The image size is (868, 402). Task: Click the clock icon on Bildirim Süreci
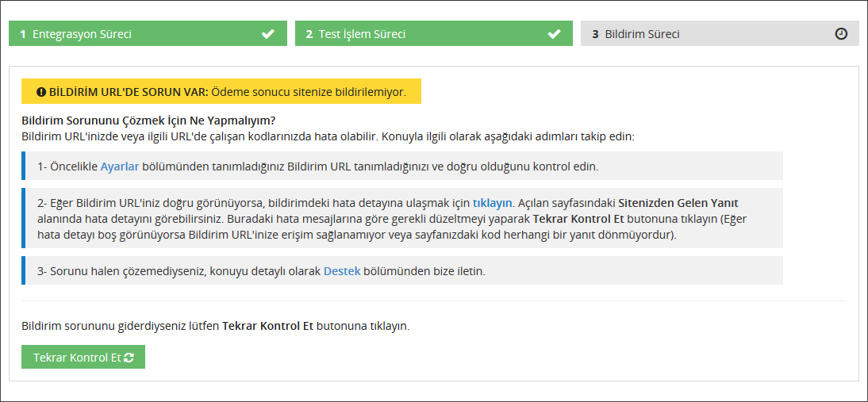[x=841, y=34]
